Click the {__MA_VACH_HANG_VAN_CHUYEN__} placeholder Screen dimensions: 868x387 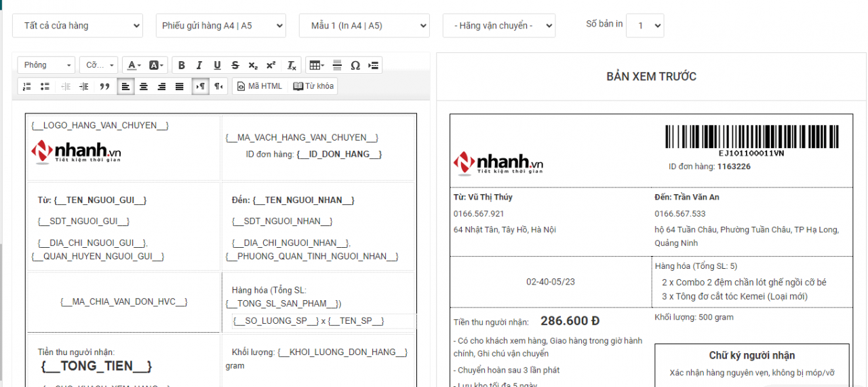tap(302, 138)
